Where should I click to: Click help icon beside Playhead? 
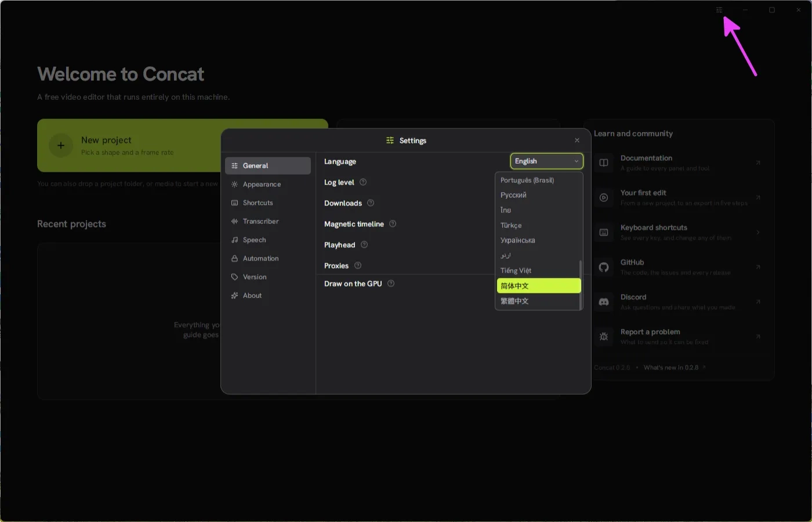click(x=364, y=245)
